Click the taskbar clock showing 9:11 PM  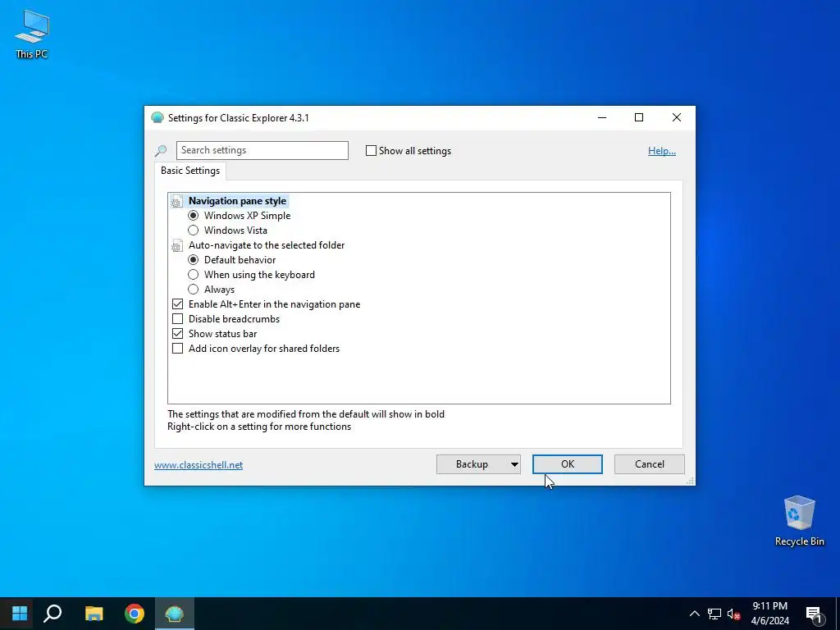tap(769, 614)
